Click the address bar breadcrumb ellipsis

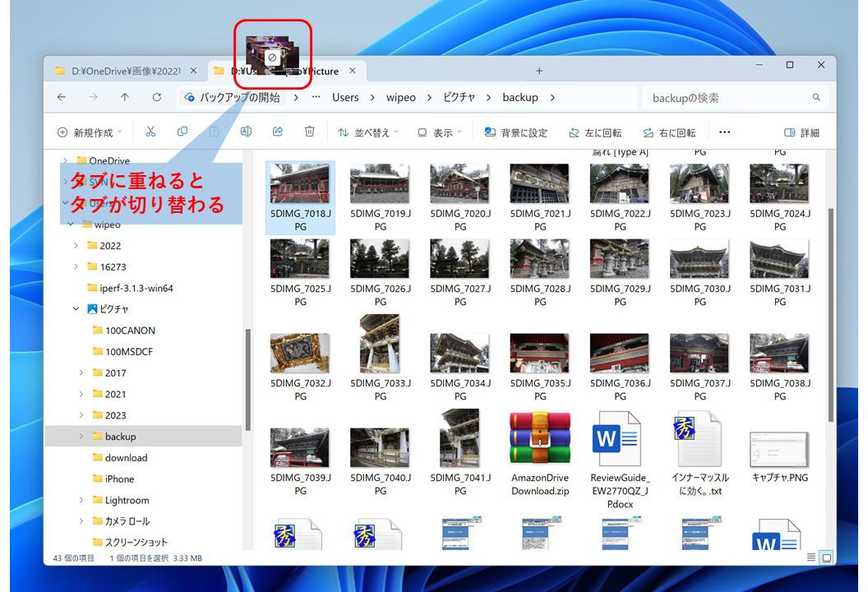coord(316,97)
